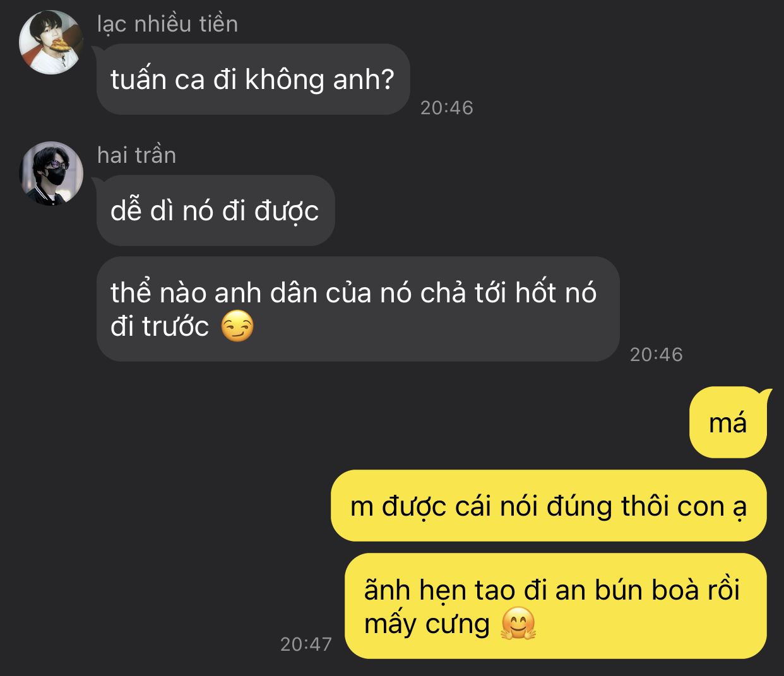Click the word không in first message
The image size is (784, 676).
pyautogui.click(x=284, y=80)
